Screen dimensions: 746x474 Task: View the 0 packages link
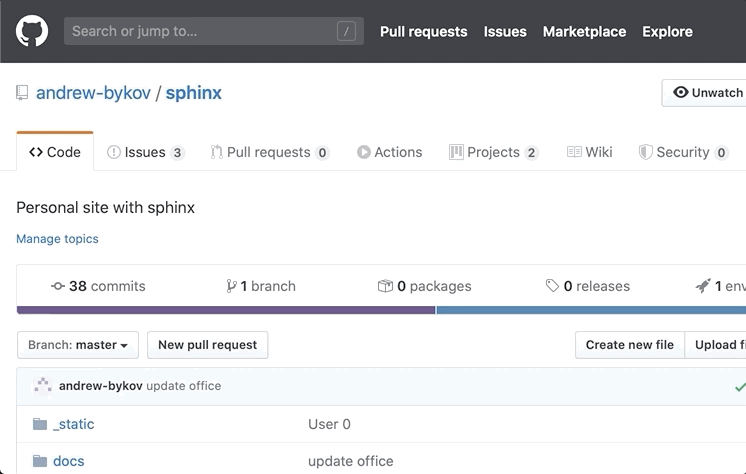tap(424, 286)
